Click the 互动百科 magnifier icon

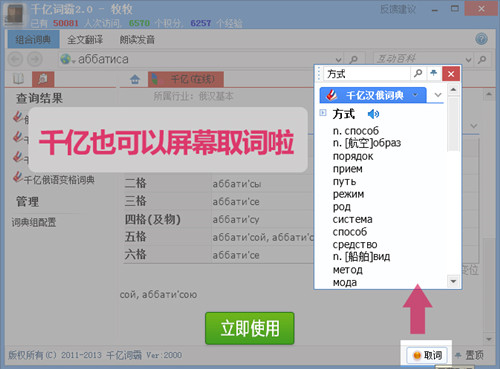click(x=482, y=60)
